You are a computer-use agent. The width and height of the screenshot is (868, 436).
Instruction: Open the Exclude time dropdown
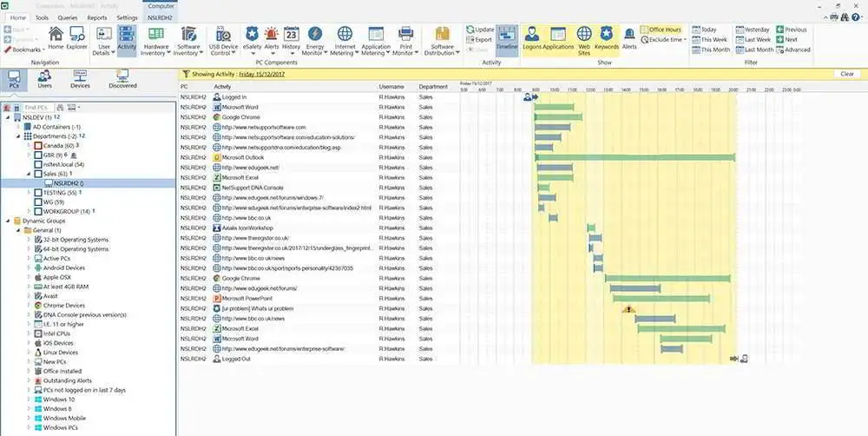[x=663, y=40]
